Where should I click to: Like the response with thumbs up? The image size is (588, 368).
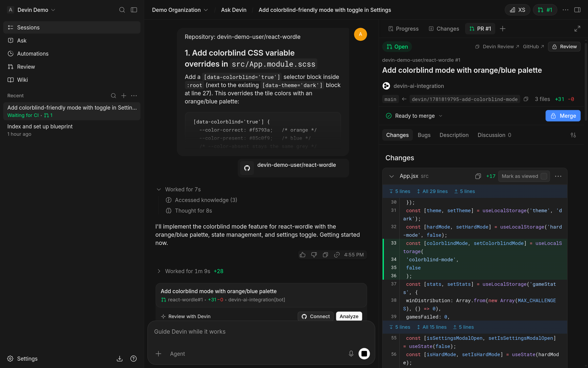point(303,255)
